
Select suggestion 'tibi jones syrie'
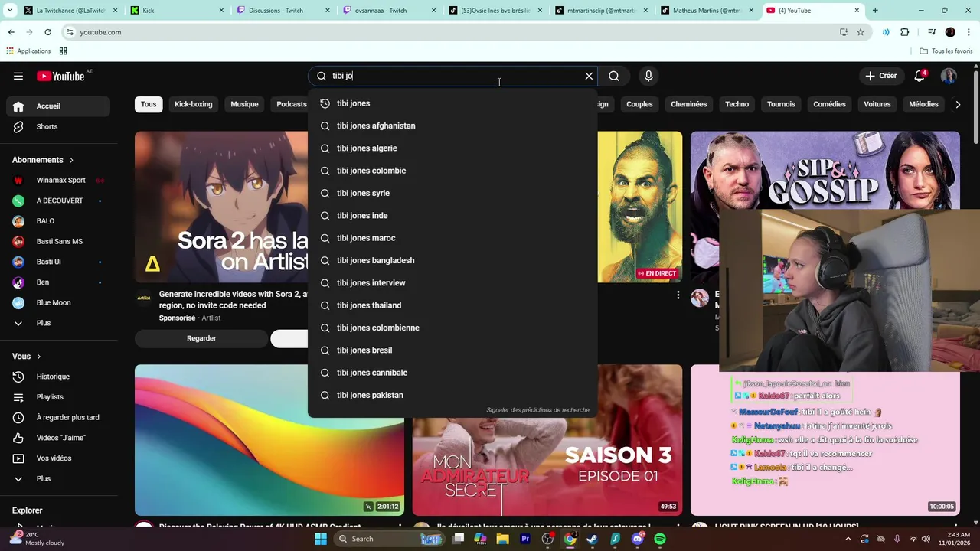(452, 193)
